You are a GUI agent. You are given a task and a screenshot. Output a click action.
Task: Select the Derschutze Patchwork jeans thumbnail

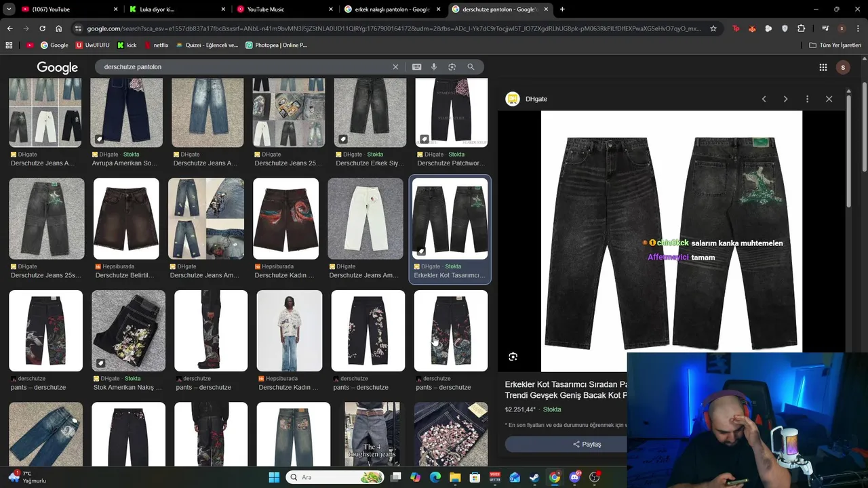point(451,113)
